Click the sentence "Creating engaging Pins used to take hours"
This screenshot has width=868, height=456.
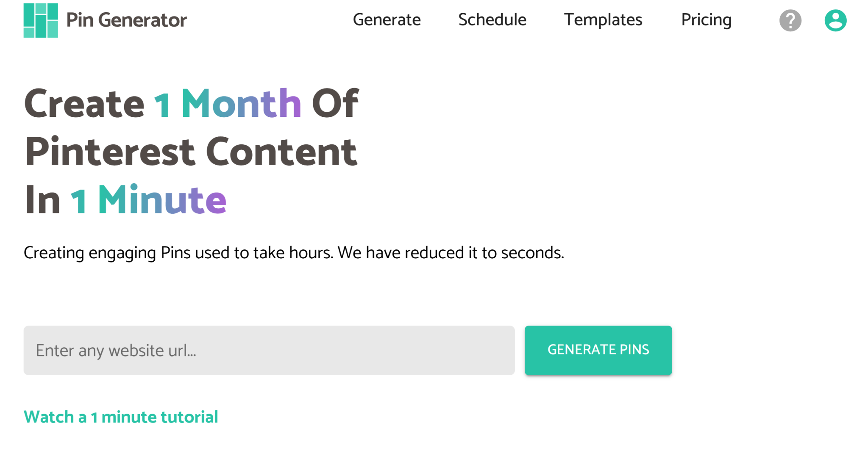point(178,253)
